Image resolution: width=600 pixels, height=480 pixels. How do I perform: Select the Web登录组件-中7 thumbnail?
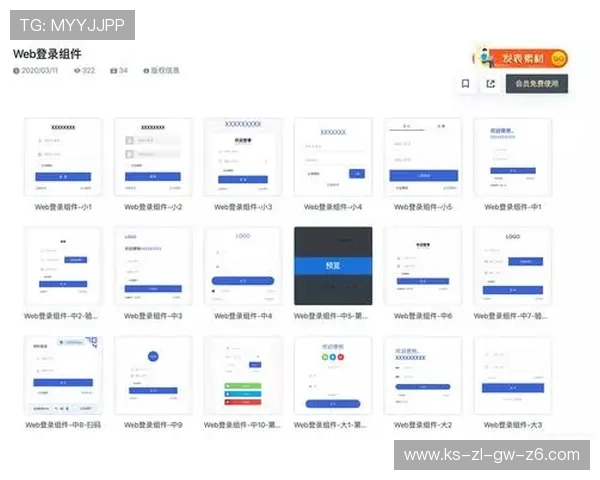tap(513, 266)
